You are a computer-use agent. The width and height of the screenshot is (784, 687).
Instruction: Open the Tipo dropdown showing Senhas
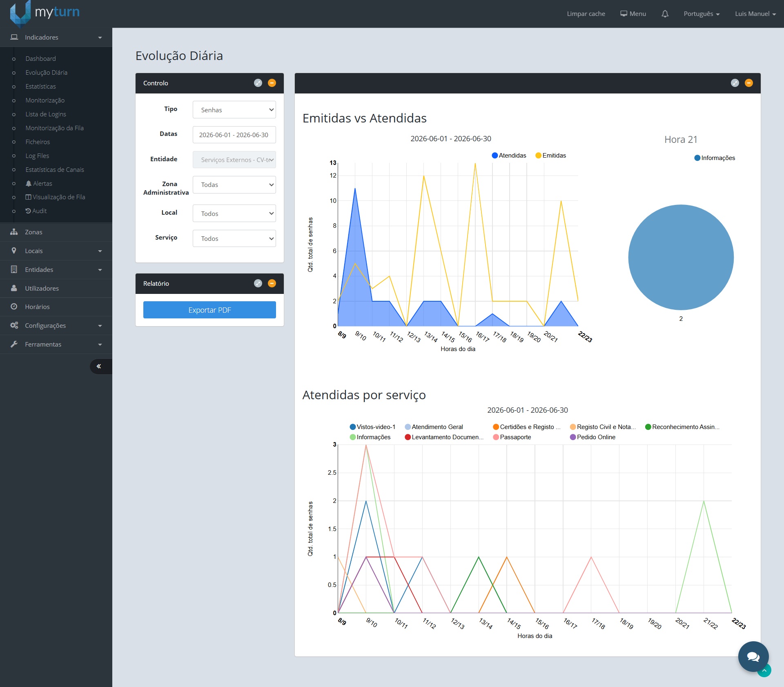pos(234,110)
